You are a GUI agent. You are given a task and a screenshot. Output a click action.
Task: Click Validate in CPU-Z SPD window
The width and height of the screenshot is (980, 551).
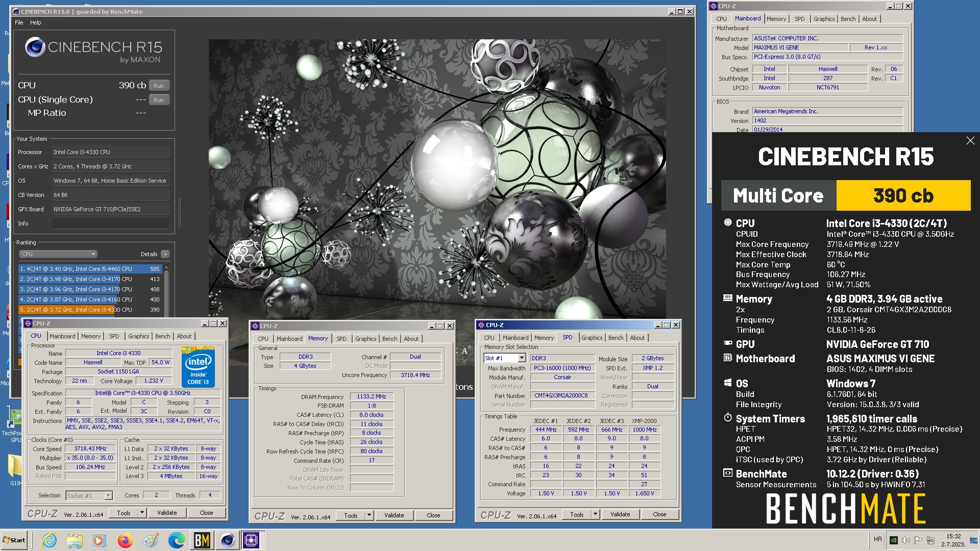tap(620, 514)
